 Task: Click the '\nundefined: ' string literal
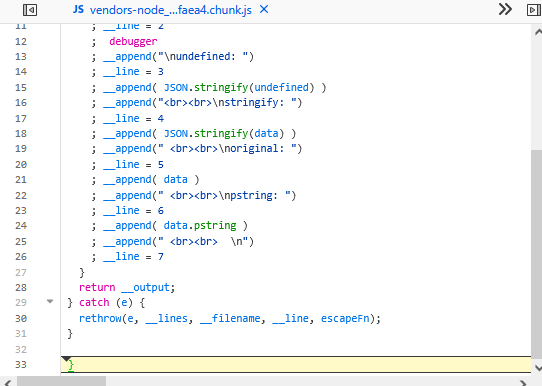(x=203, y=56)
